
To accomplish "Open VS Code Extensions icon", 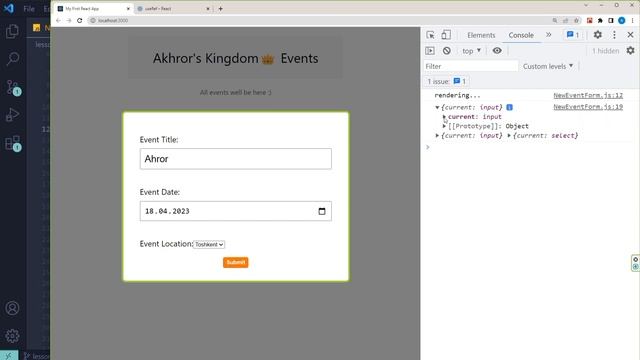I will tap(13, 143).
